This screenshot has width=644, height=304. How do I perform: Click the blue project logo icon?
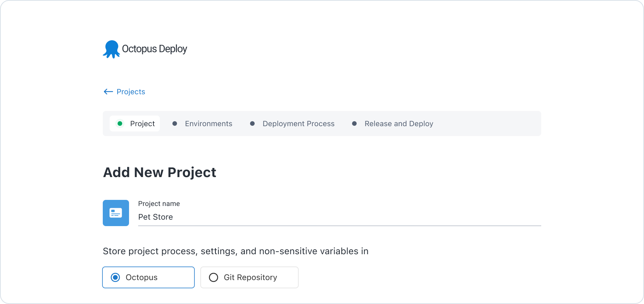pos(116,213)
